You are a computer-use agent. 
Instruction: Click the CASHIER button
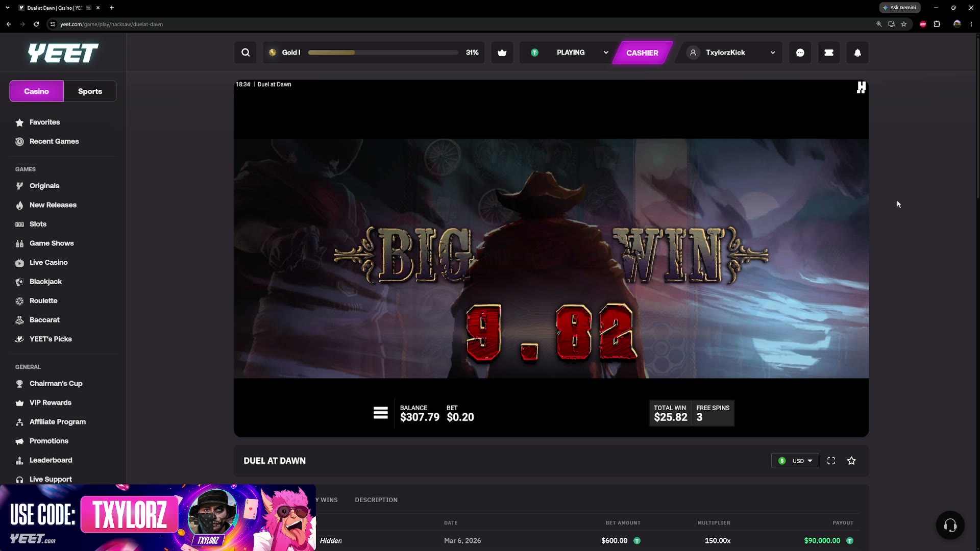pos(642,53)
